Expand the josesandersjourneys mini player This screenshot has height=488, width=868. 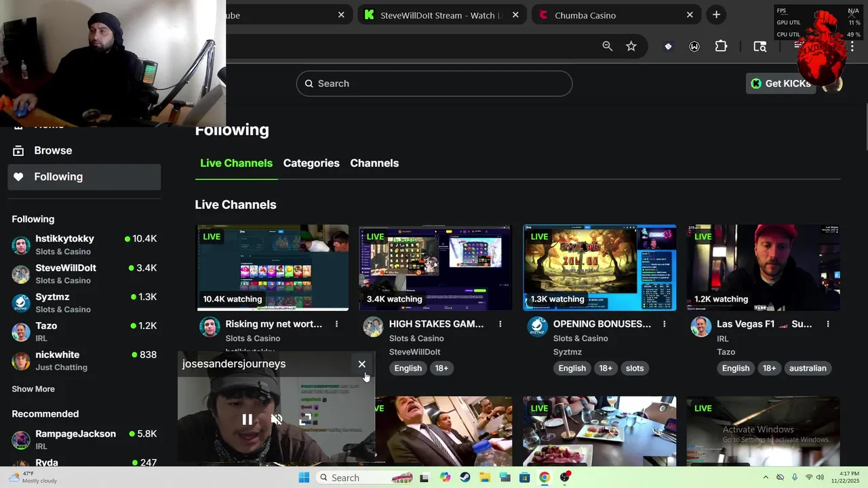(305, 419)
